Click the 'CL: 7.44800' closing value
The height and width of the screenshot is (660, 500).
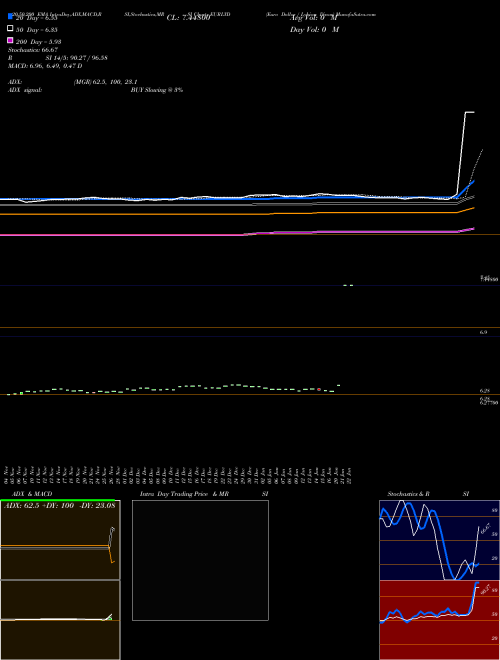(x=188, y=18)
